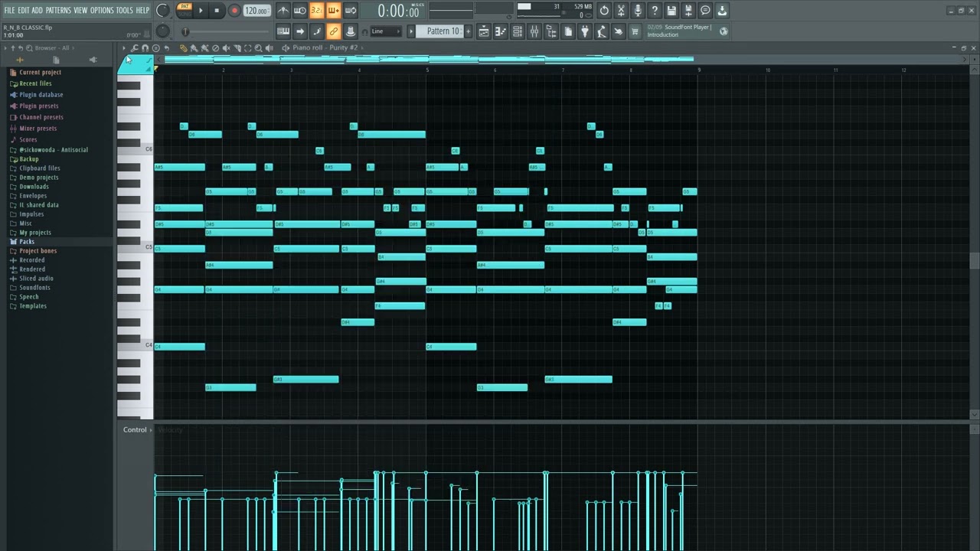Screen dimensions: 980x551
Task: Open the Playlist view
Action: tap(484, 31)
